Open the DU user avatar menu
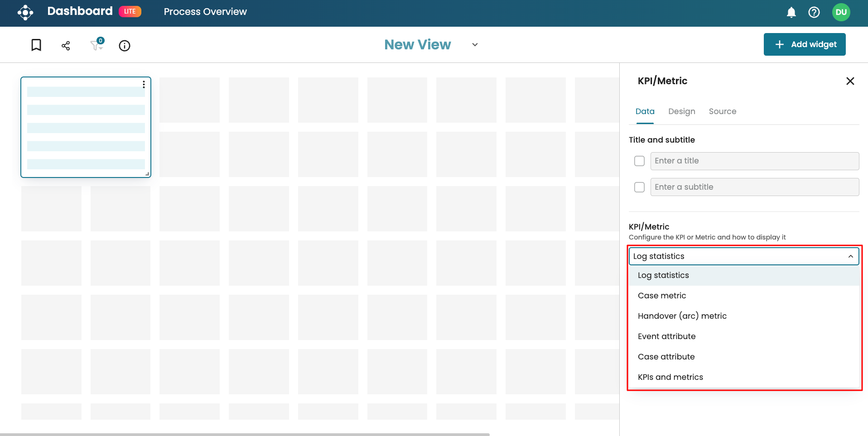The width and height of the screenshot is (868, 436). click(x=841, y=12)
